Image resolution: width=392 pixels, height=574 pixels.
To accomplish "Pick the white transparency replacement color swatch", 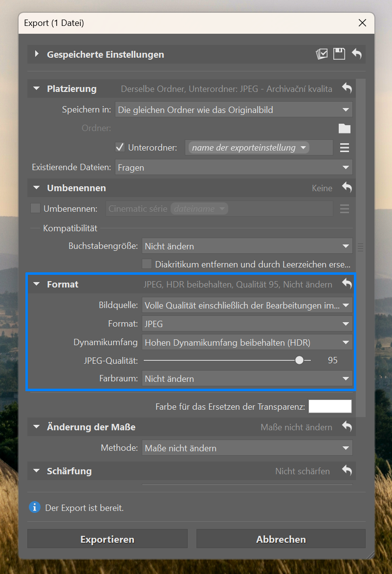I will (330, 406).
